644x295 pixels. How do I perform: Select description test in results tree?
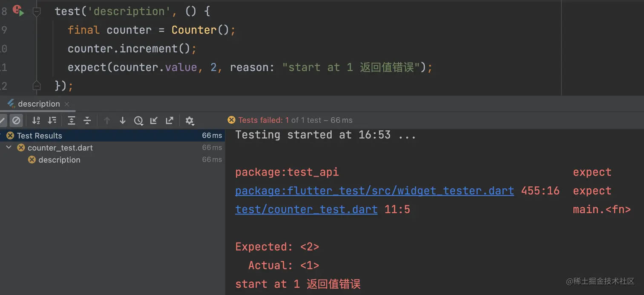pos(59,160)
